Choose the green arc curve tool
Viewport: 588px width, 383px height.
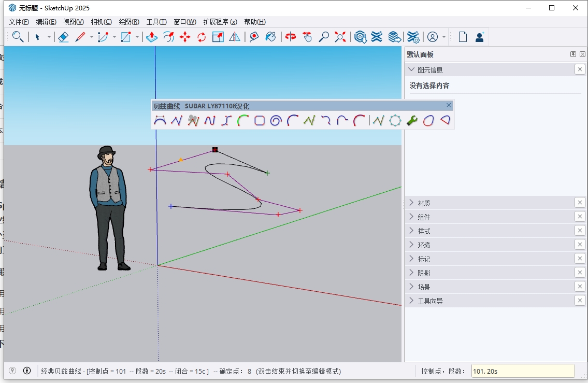(243, 120)
